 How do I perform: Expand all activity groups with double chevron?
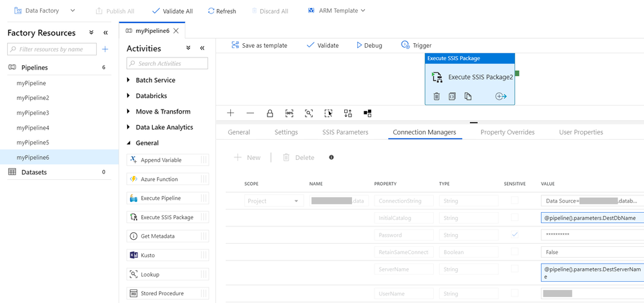(x=188, y=48)
